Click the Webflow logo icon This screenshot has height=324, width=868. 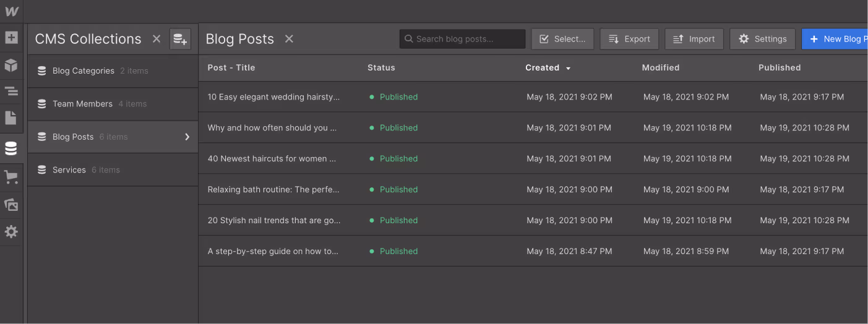(x=12, y=11)
